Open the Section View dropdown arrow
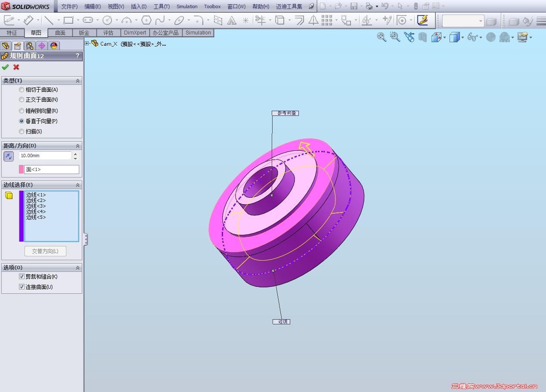The width and height of the screenshot is (546, 392). [x=444, y=37]
